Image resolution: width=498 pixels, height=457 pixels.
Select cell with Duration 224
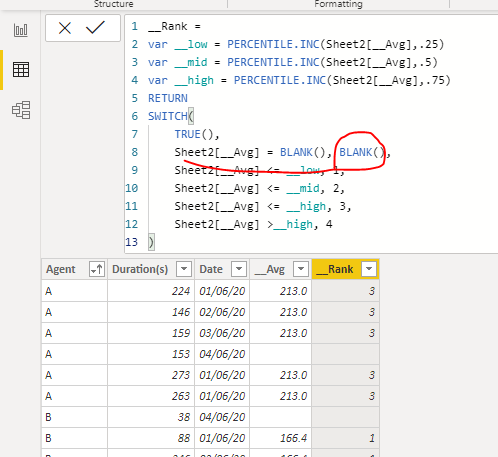pos(151,291)
